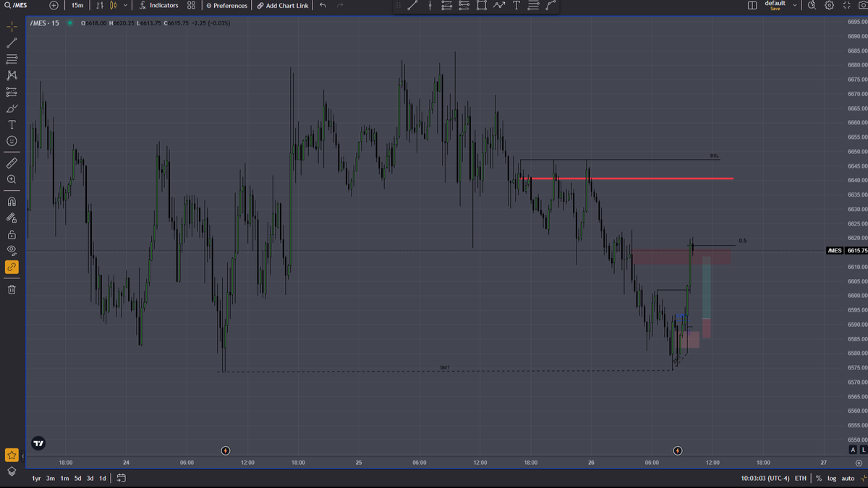The image size is (868, 488).
Task: Open the indicator templates grid icon
Action: tap(191, 5)
